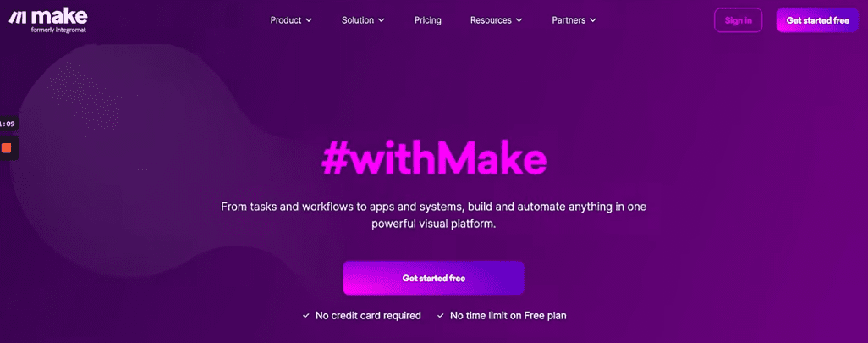Expand the Partners dropdown chevron

pos(593,20)
